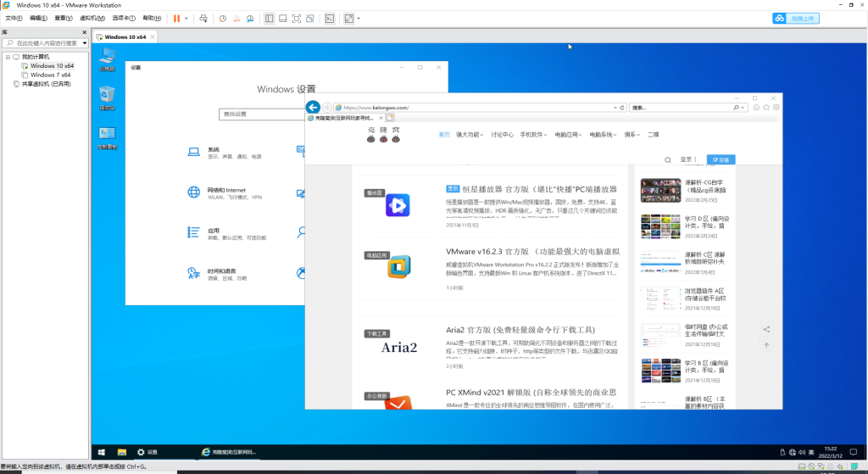868x474 pixels.
Task: Open the snapshot manager icon
Action: [250, 19]
